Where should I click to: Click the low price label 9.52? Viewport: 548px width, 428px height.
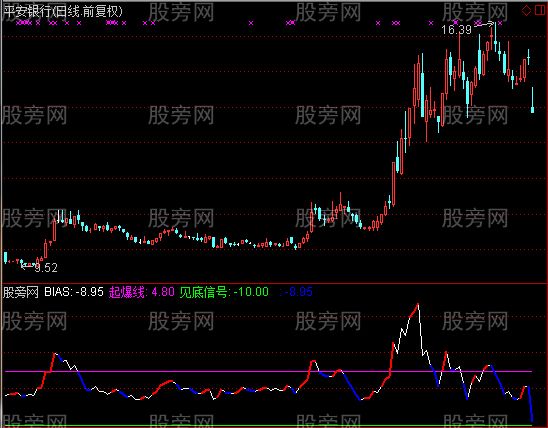pos(46,268)
